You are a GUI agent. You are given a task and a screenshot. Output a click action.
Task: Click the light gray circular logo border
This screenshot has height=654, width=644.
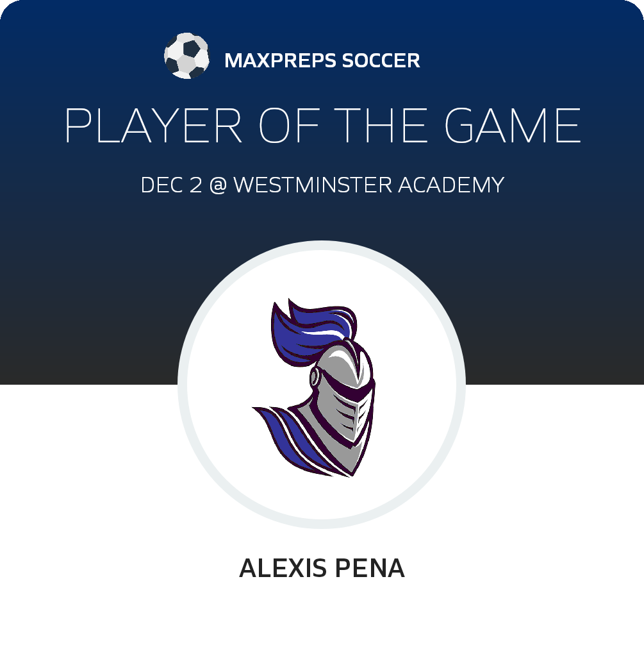pos(182,384)
